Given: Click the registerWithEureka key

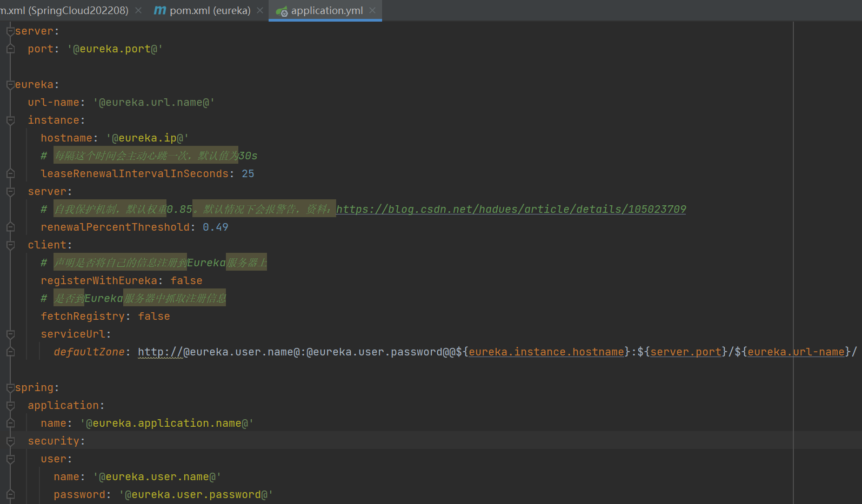Looking at the screenshot, I should (x=99, y=280).
